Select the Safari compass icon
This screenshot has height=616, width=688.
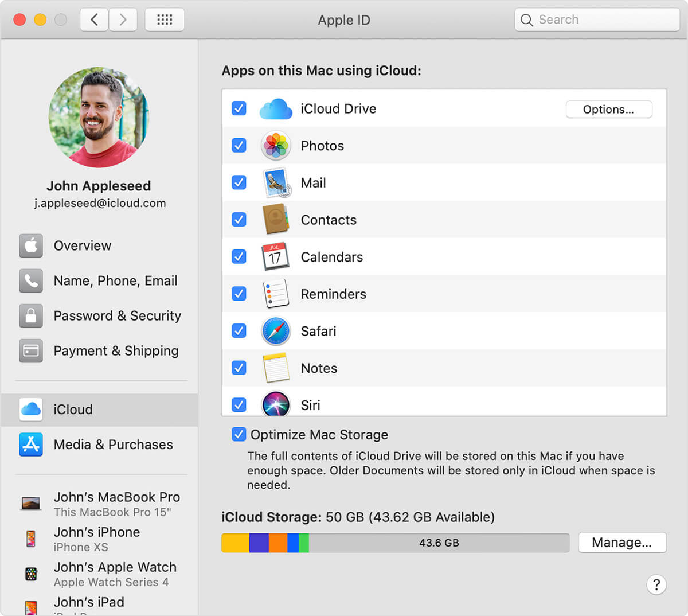coord(276,331)
